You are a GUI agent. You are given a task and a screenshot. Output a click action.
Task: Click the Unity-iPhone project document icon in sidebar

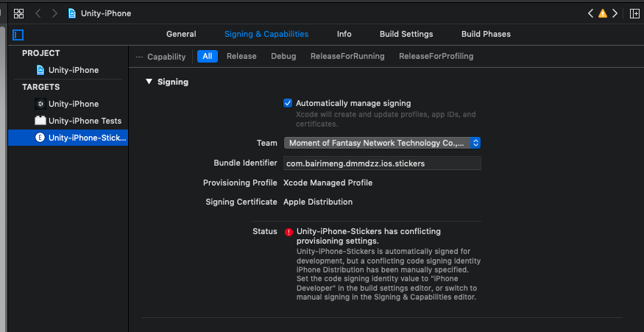(x=40, y=70)
